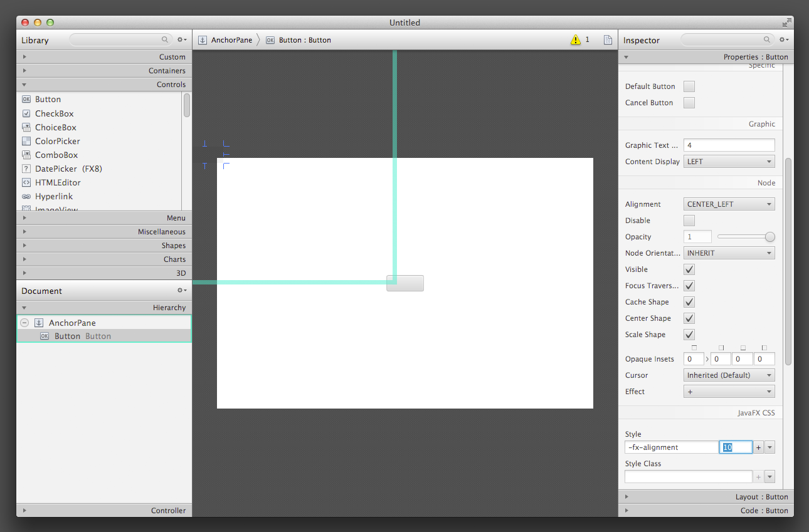Open the Content Display dropdown

click(x=729, y=162)
